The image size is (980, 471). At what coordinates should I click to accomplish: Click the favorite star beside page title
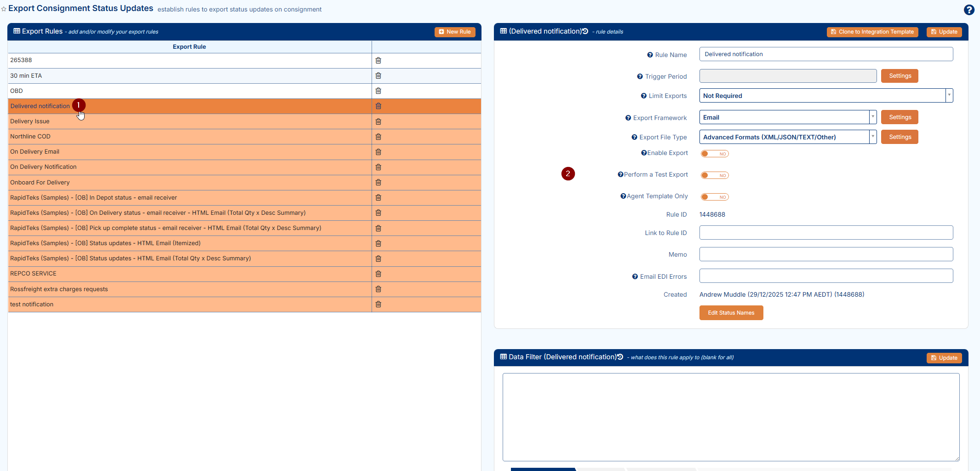(4, 9)
